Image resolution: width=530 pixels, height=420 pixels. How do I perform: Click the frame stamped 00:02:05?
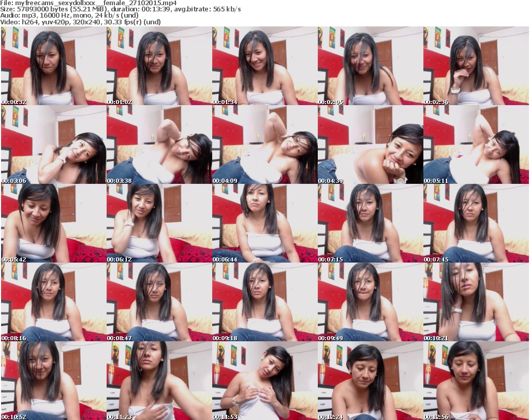click(370, 66)
